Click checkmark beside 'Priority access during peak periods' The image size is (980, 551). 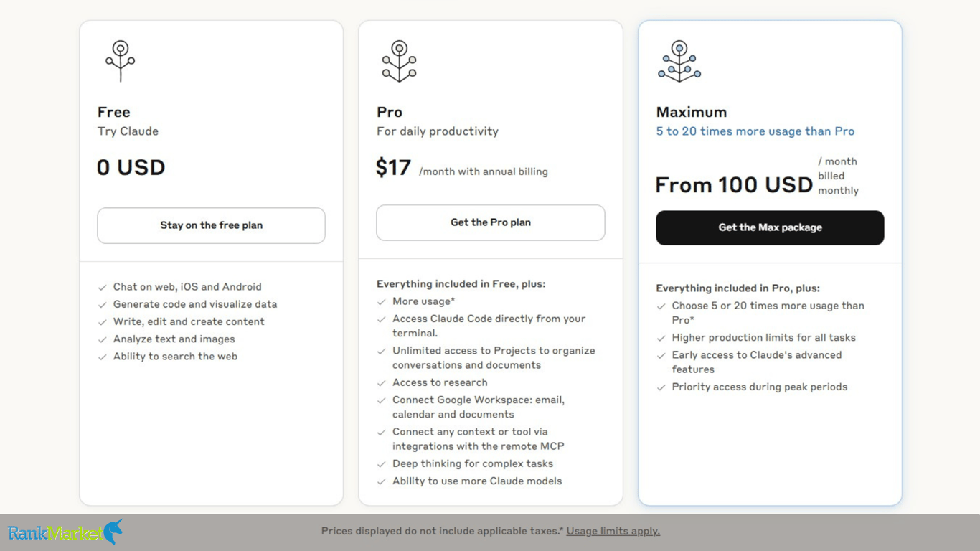pyautogui.click(x=661, y=387)
